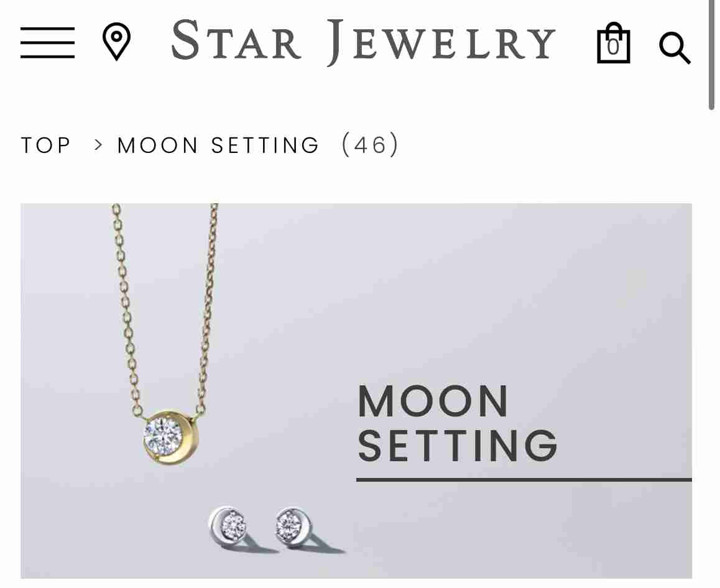This screenshot has width=720, height=588.
Task: Click the cart count zero badge
Action: coord(613,47)
